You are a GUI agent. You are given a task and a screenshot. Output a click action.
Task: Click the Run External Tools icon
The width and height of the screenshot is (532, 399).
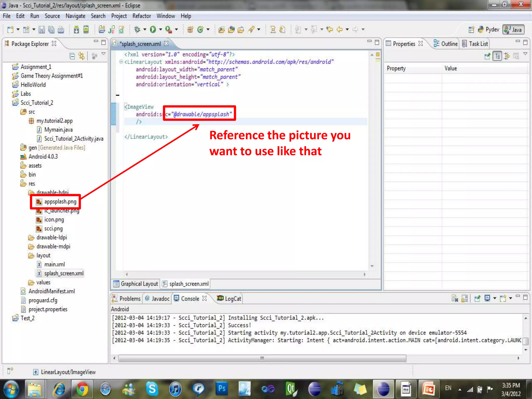click(169, 30)
